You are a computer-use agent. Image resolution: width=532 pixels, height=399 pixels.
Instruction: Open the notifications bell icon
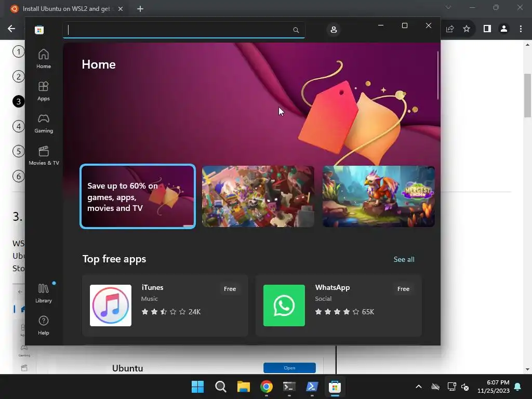[x=518, y=387]
